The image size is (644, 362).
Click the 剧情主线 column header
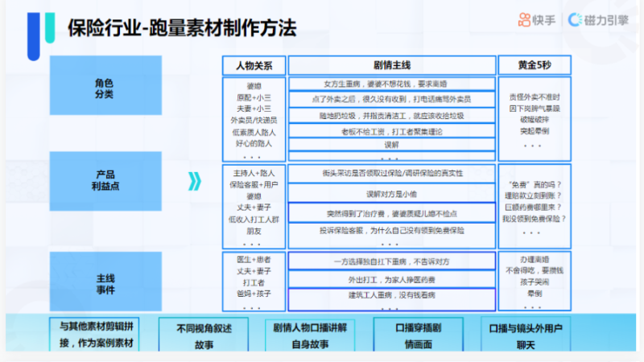(x=392, y=65)
